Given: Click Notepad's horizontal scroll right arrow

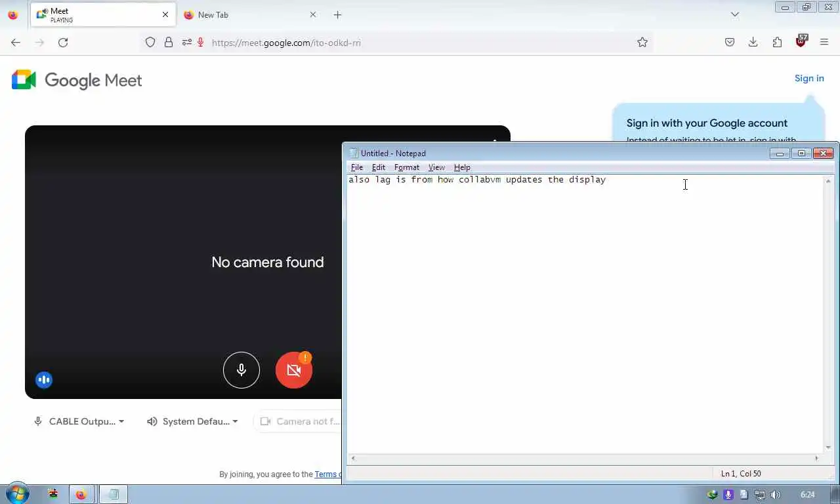Looking at the screenshot, I should 817,458.
